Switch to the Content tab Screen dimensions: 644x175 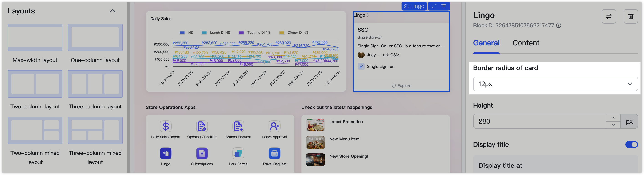(x=526, y=43)
